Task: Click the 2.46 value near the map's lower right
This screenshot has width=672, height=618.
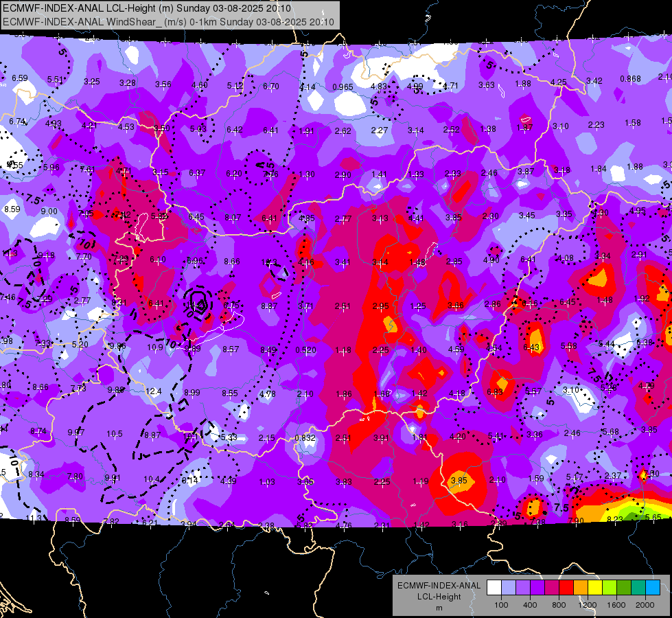Action: coord(572,433)
